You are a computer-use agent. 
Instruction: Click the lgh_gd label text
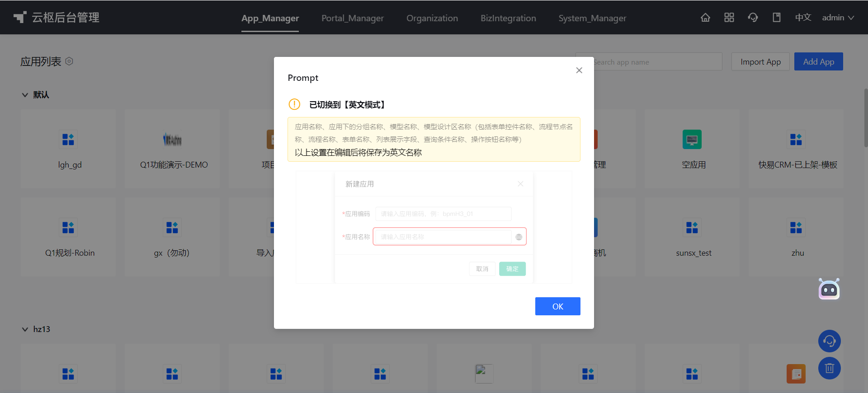click(x=70, y=165)
